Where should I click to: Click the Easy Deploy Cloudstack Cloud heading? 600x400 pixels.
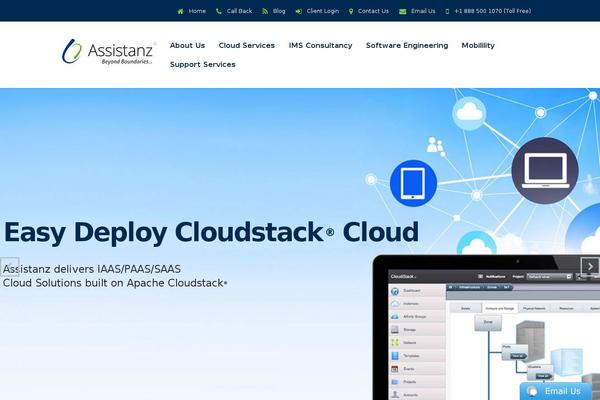(211, 233)
